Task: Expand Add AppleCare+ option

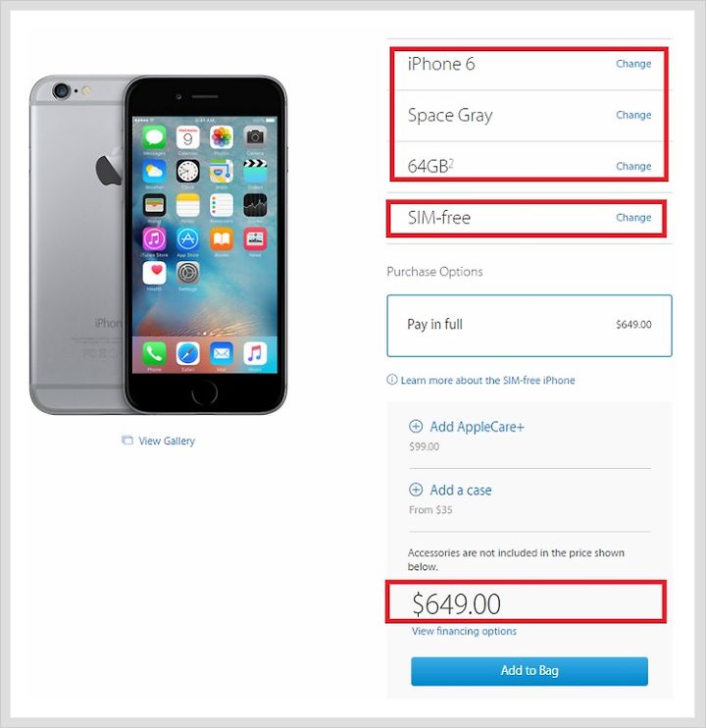Action: pos(477,427)
